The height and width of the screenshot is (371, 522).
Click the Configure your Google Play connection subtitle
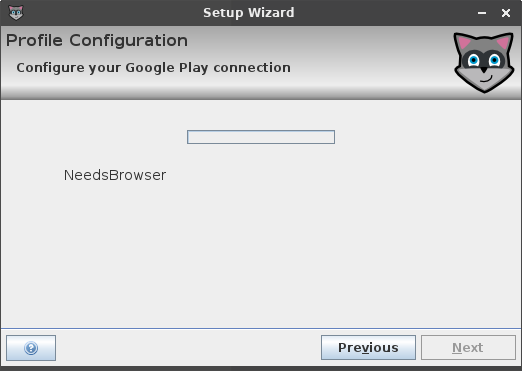(153, 68)
